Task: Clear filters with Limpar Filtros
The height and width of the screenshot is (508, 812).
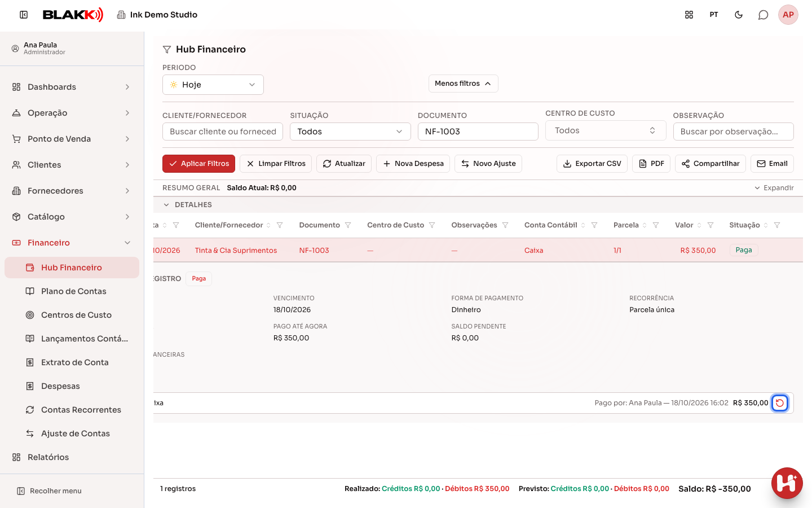Action: (276, 164)
